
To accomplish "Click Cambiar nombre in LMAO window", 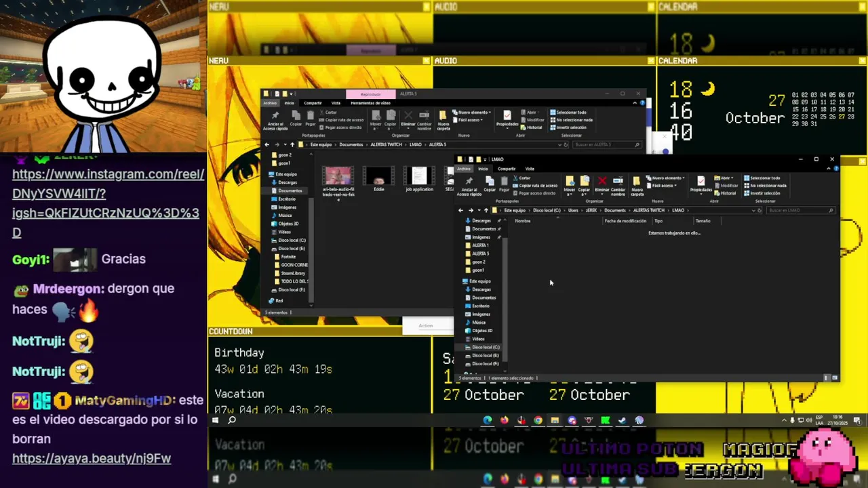I will pyautogui.click(x=618, y=186).
